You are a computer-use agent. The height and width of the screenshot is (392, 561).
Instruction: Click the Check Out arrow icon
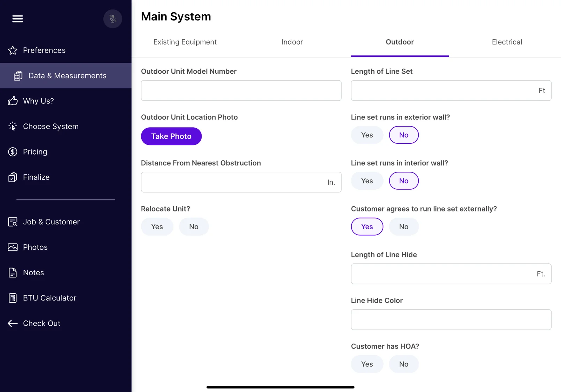(x=13, y=323)
